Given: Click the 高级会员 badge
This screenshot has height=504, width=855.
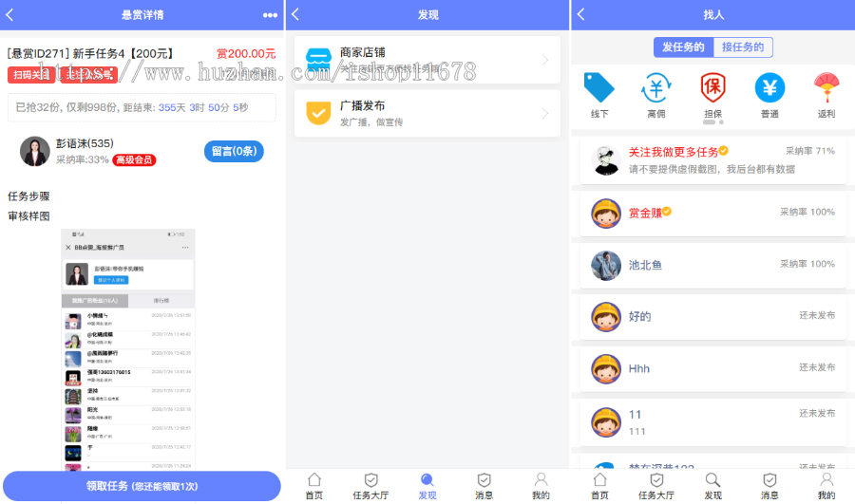Looking at the screenshot, I should pos(134,160).
